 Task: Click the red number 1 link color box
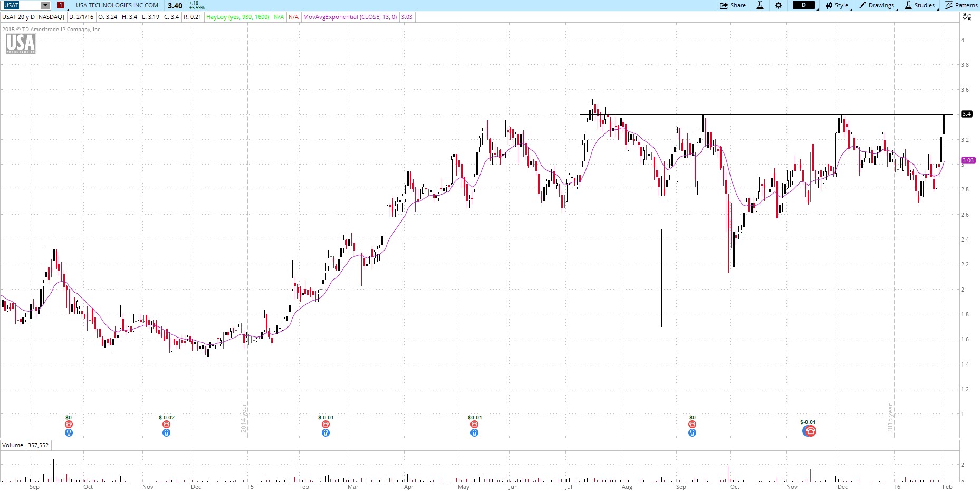click(x=61, y=5)
